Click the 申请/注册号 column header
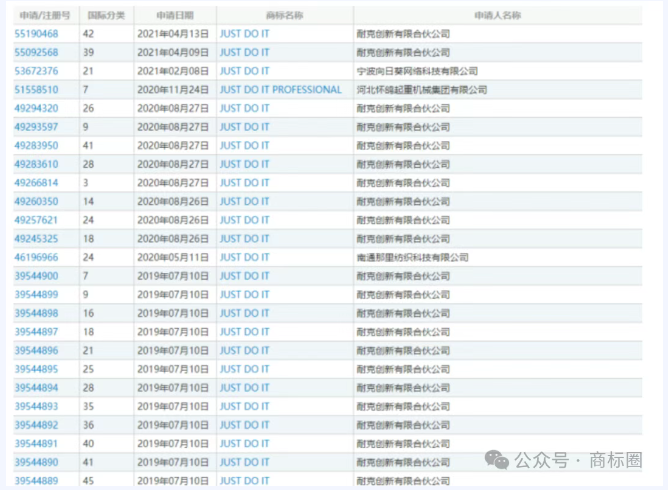Screen dimensions: 668x490 click(43, 16)
